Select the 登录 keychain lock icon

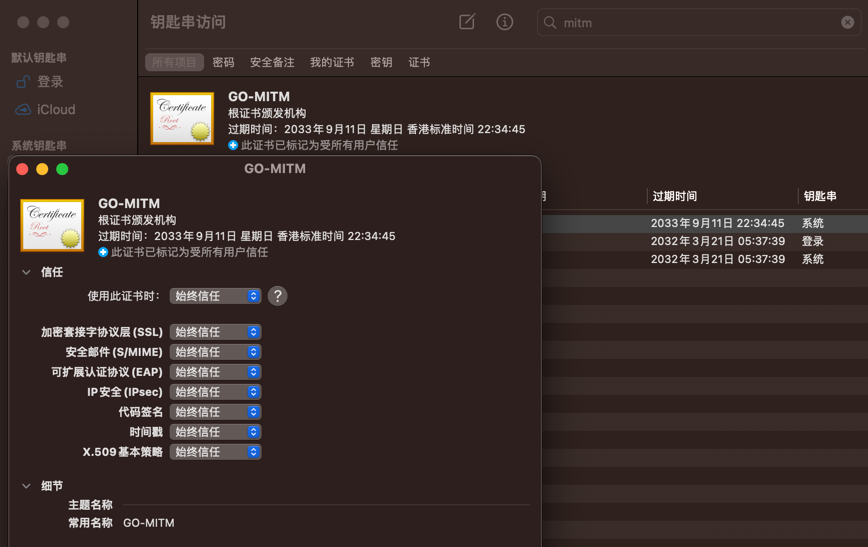pos(23,82)
